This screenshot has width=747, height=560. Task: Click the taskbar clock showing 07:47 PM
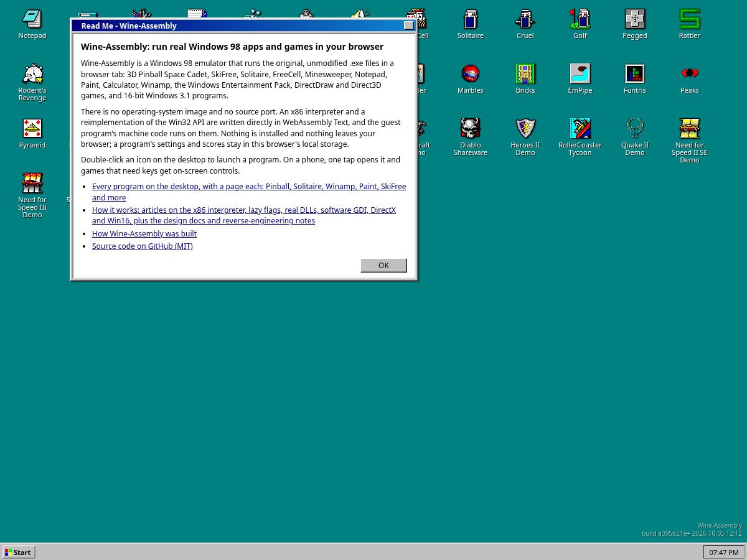pyautogui.click(x=723, y=552)
